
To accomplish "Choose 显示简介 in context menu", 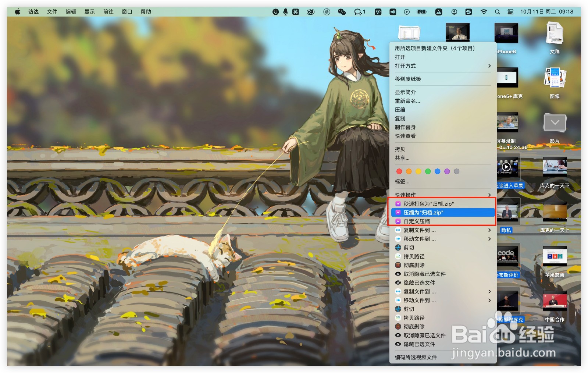I will tap(443, 92).
